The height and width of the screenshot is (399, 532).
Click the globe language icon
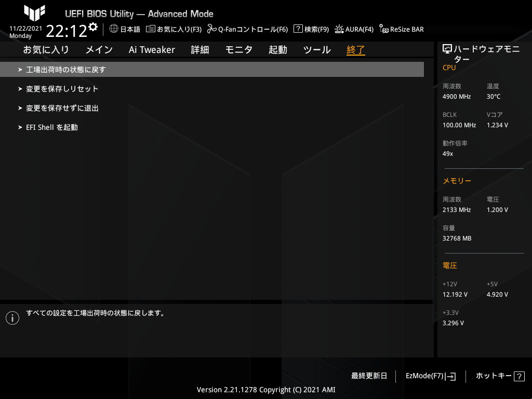(114, 29)
